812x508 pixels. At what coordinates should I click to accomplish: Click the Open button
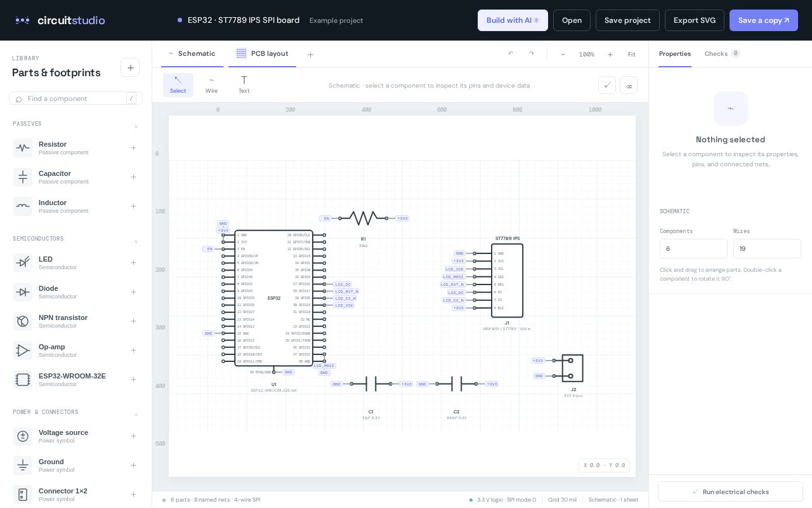(572, 20)
